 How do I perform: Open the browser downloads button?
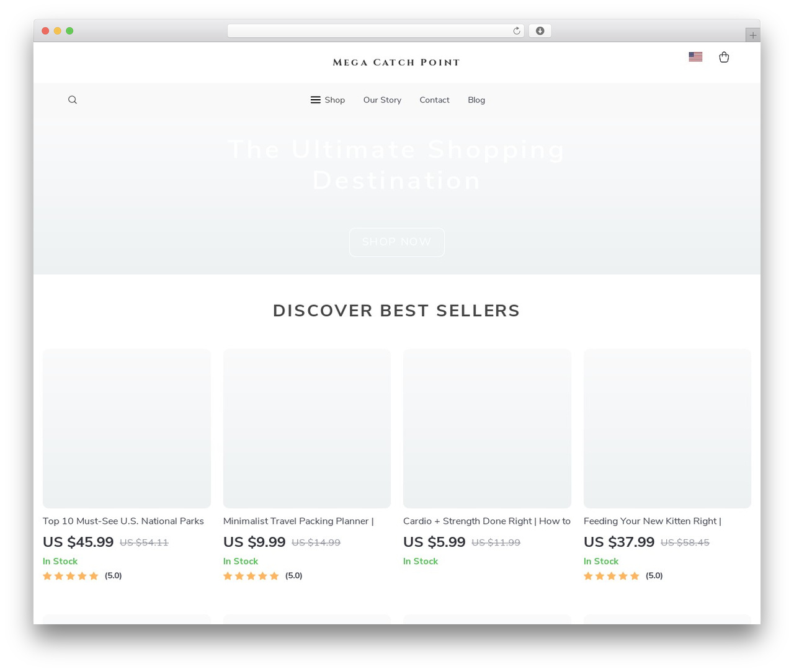(540, 31)
